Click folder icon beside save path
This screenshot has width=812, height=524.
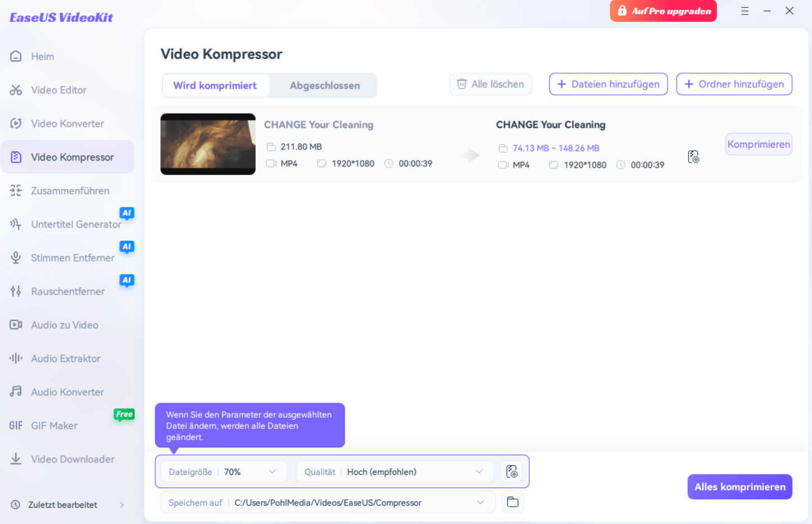tap(512, 502)
